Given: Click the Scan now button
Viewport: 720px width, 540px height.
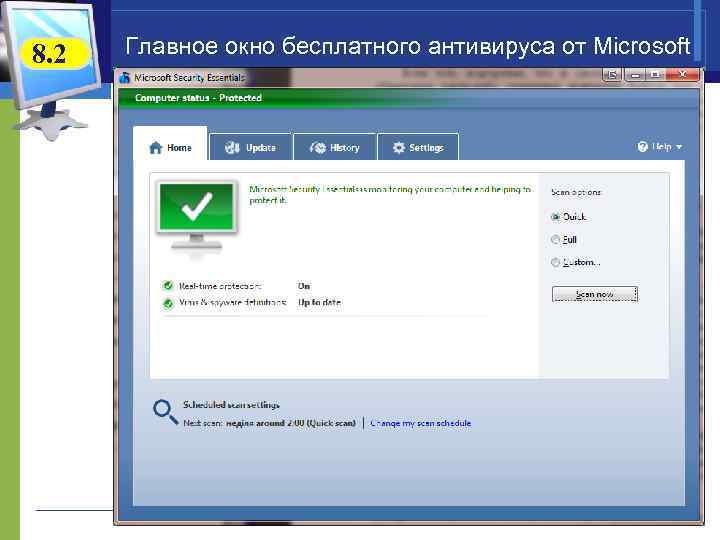Looking at the screenshot, I should coord(595,294).
